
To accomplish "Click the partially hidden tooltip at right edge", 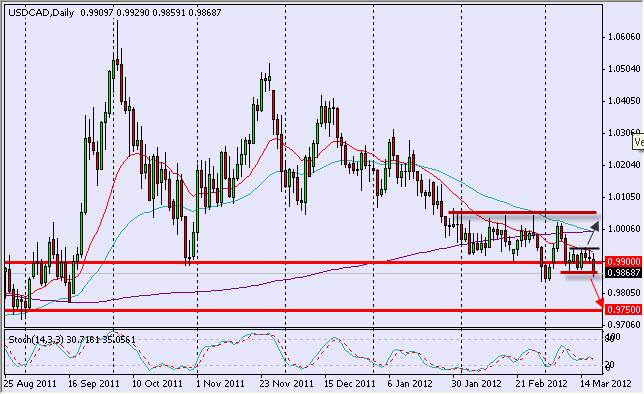I will (x=638, y=142).
